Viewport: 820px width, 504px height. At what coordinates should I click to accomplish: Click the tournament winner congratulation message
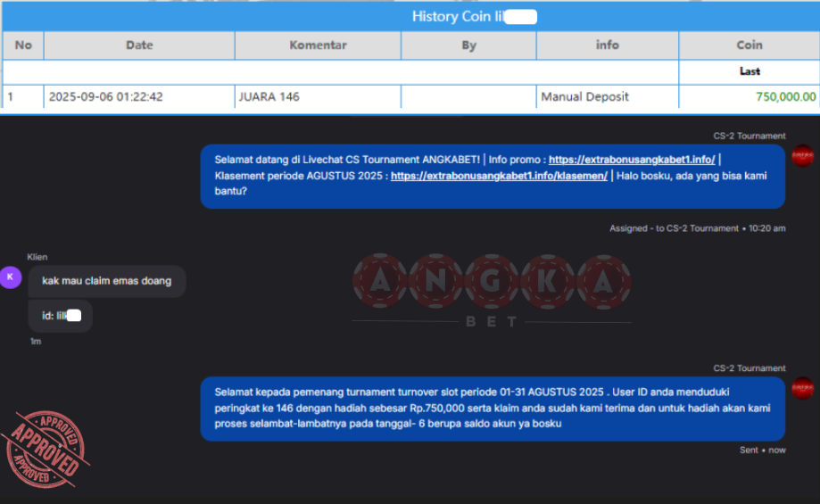[x=493, y=409]
